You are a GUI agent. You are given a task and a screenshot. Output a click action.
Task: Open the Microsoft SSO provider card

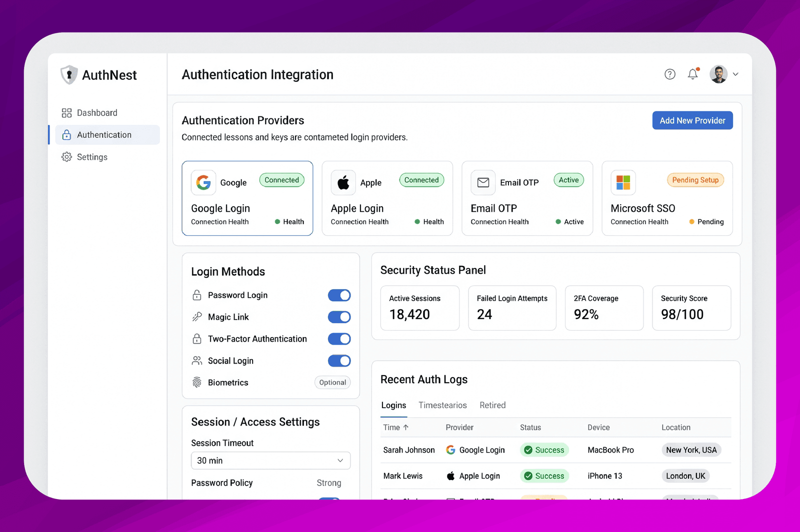click(x=667, y=198)
